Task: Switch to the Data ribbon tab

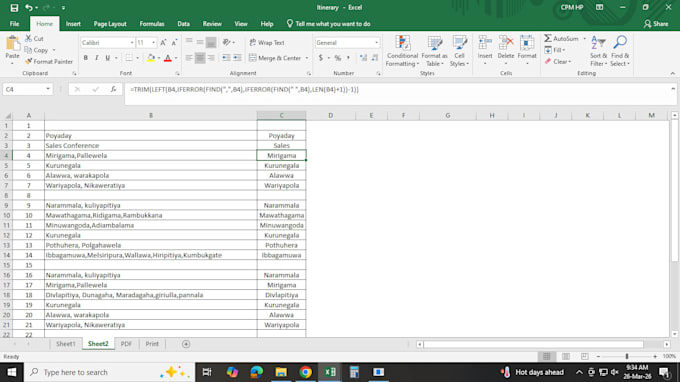Action: click(183, 24)
